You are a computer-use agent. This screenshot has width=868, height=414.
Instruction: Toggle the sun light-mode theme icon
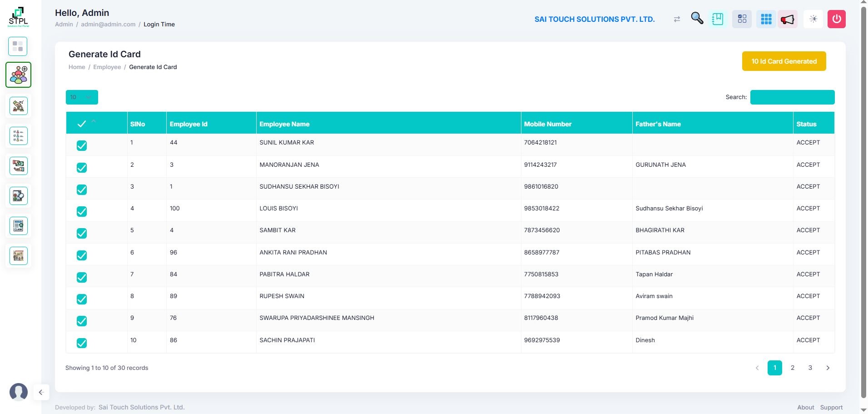813,19
